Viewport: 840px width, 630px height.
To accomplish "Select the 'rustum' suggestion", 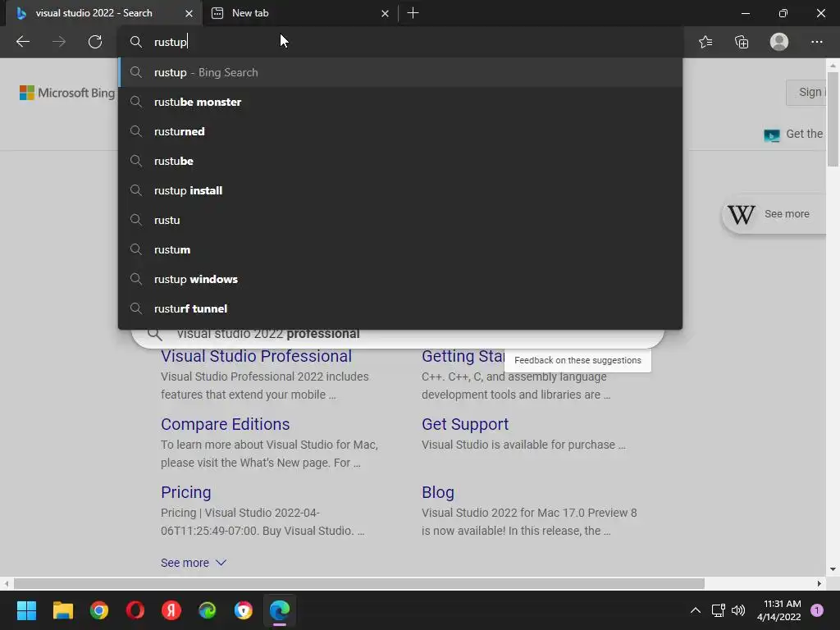I will point(400,249).
